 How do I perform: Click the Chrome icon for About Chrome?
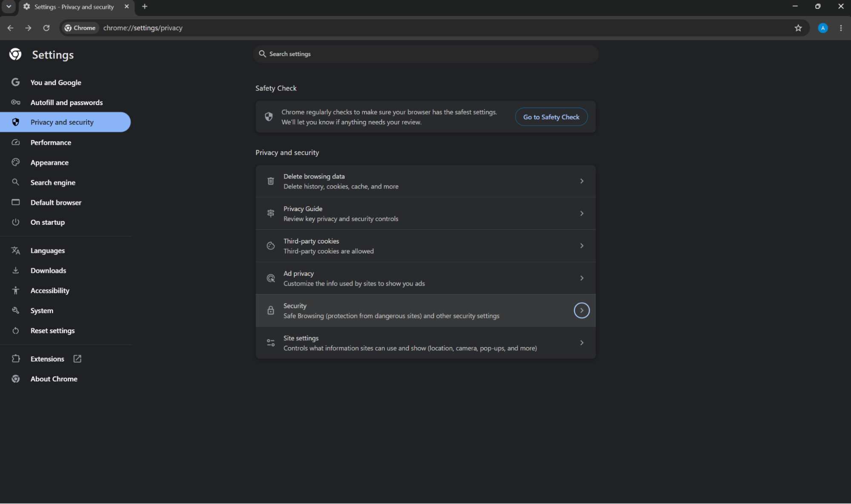pyautogui.click(x=16, y=378)
